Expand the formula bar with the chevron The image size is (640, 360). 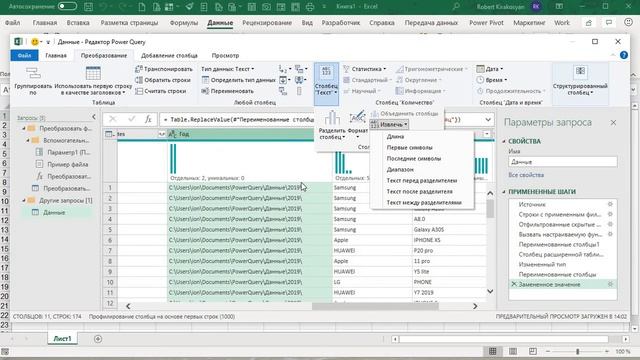(488, 120)
